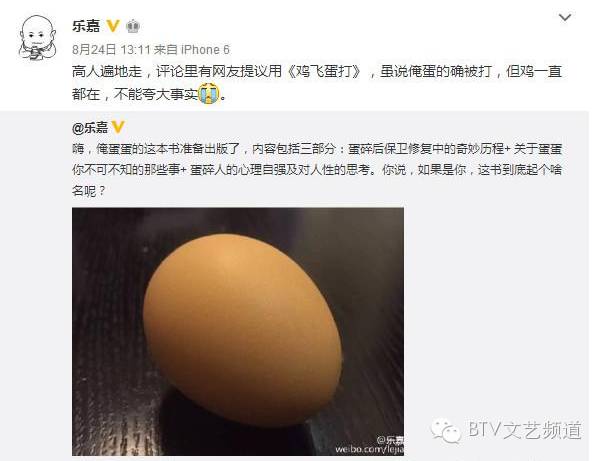
Task: Click the crying emoji in the post
Action: (x=209, y=94)
